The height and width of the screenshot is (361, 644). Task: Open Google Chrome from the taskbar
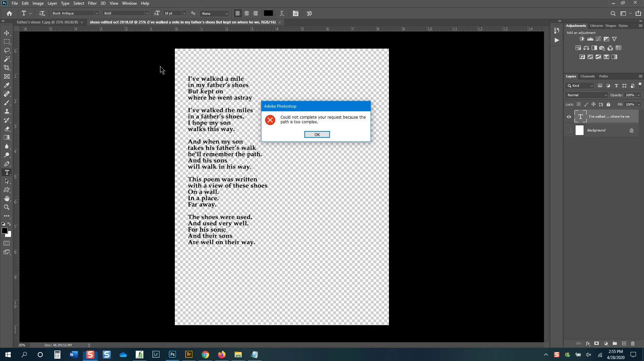click(205, 354)
